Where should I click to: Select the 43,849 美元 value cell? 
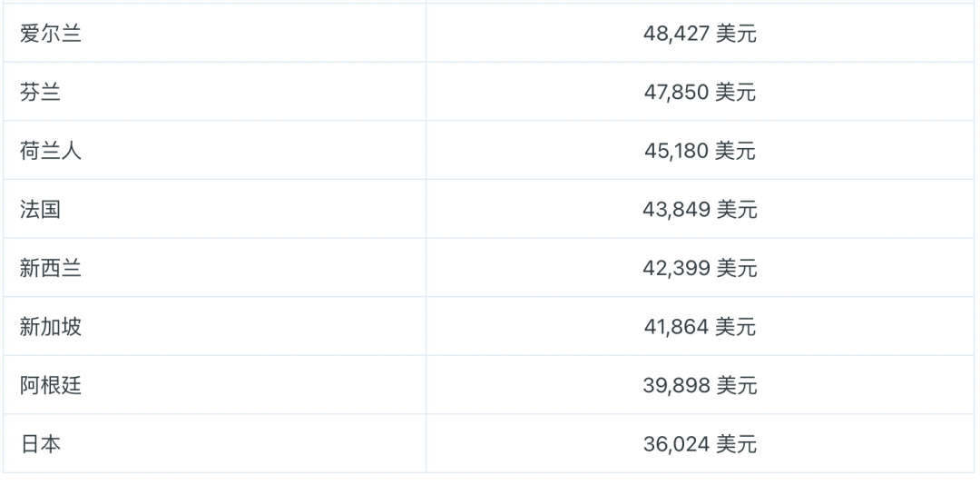point(700,210)
